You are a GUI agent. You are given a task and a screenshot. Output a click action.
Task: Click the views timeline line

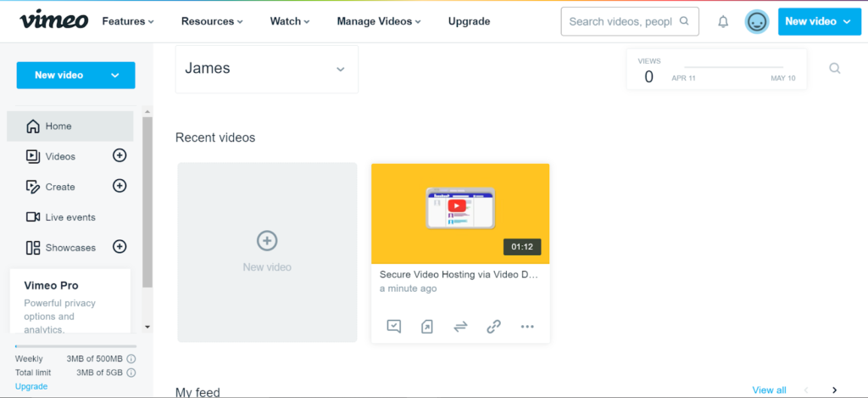point(733,67)
